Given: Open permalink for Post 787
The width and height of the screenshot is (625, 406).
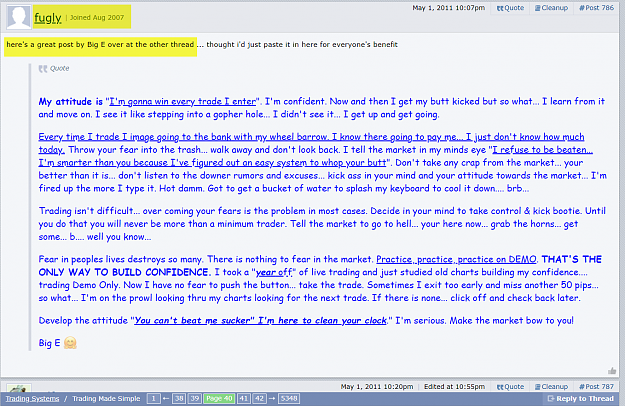Looking at the screenshot, I should tap(596, 386).
